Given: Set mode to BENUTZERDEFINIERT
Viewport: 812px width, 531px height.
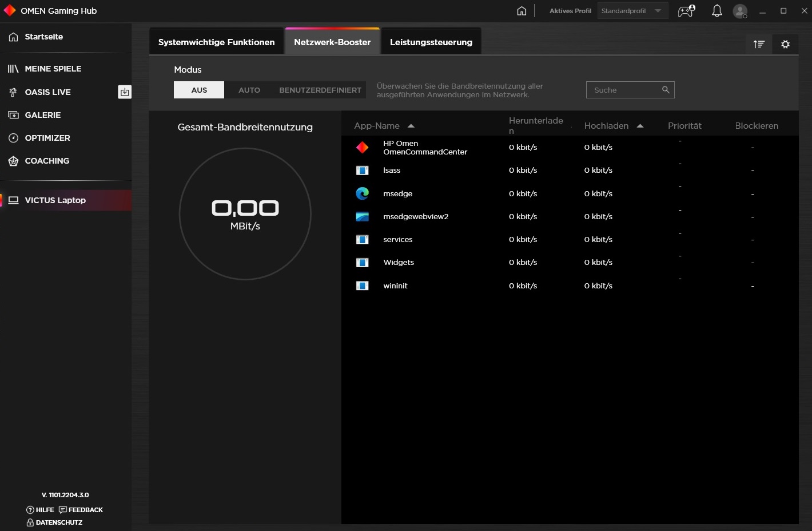Looking at the screenshot, I should click(320, 90).
